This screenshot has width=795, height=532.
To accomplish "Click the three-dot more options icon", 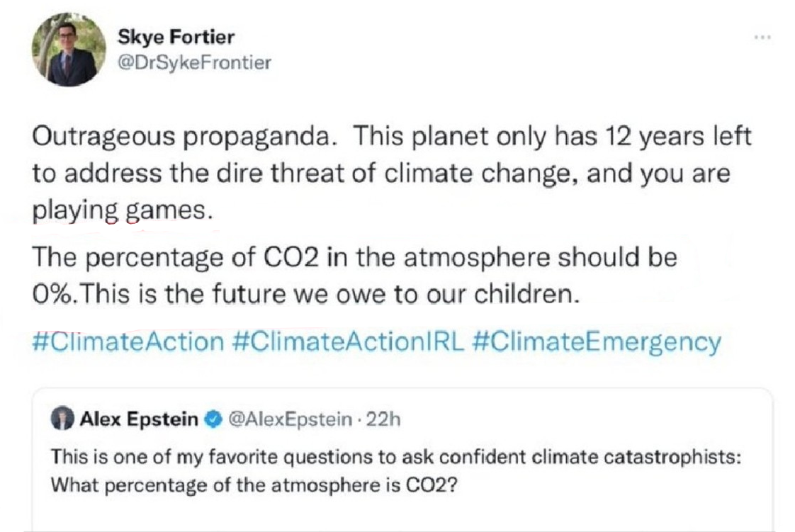I will [762, 38].
